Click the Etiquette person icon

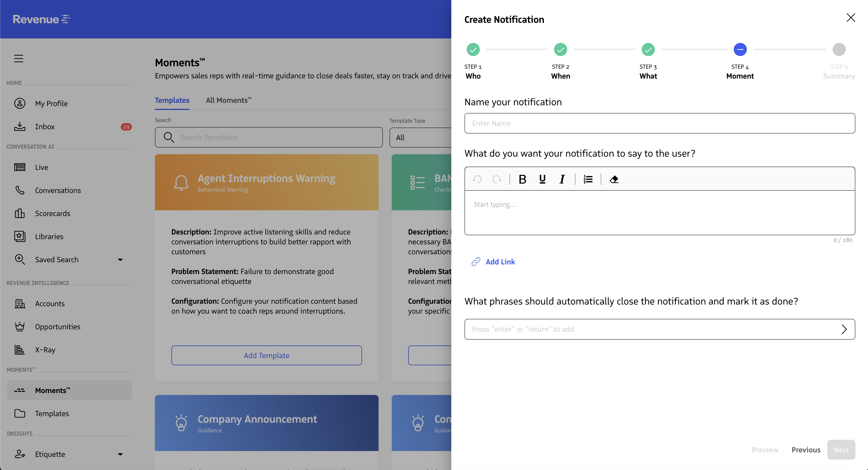20,454
